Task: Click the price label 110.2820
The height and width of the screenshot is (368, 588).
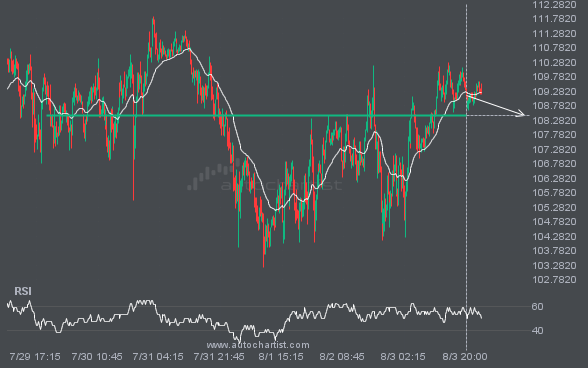Action: pos(554,63)
